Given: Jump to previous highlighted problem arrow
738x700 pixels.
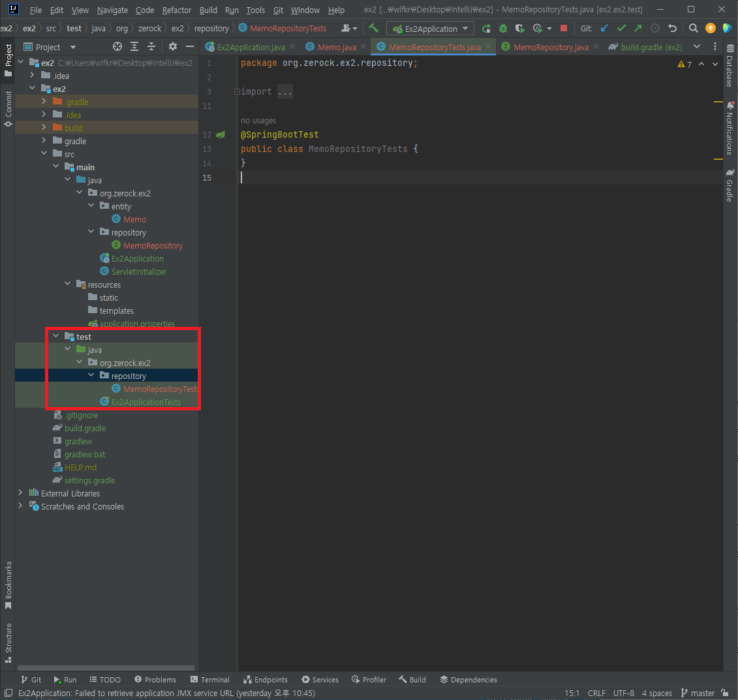Looking at the screenshot, I should tap(701, 64).
